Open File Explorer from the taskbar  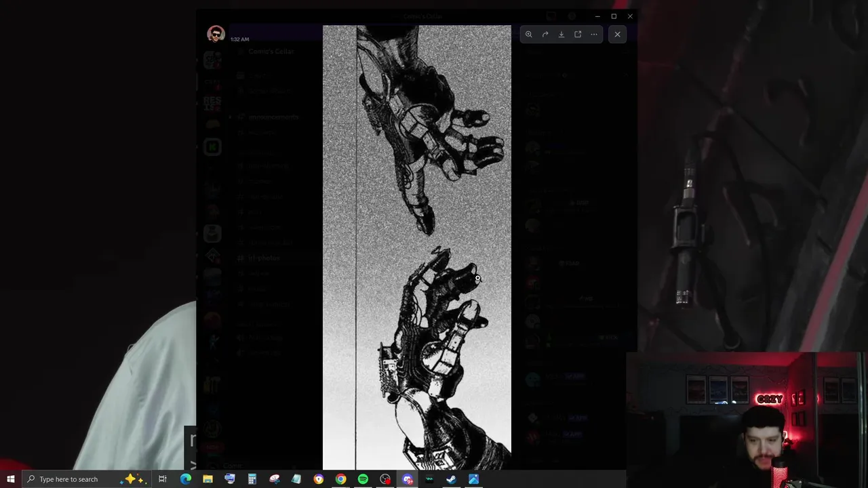[208, 479]
